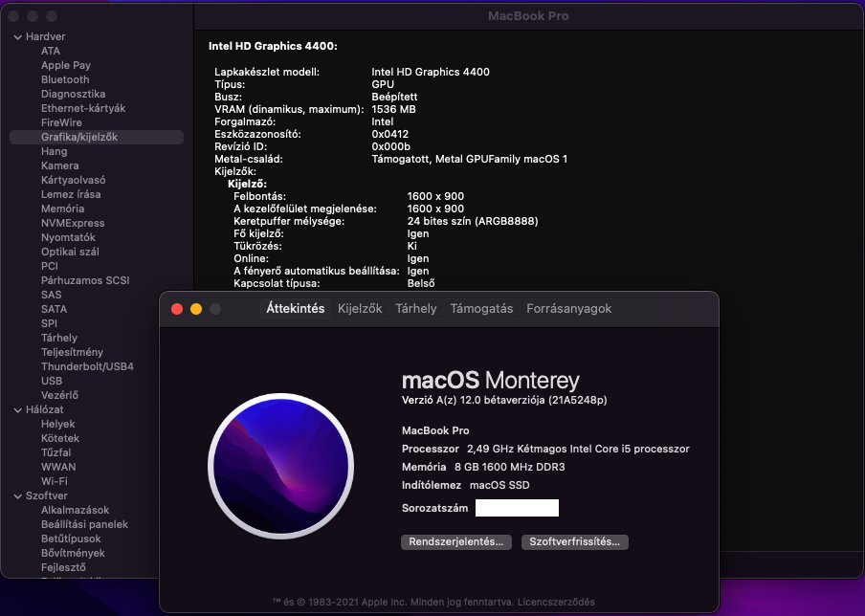Open Helyek under Hálózat

click(58, 424)
